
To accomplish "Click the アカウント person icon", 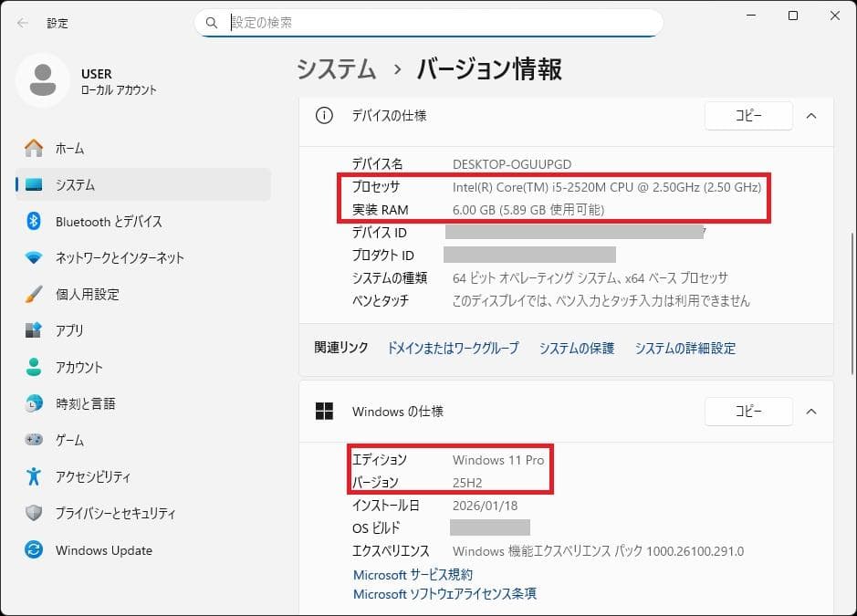I will pyautogui.click(x=34, y=367).
